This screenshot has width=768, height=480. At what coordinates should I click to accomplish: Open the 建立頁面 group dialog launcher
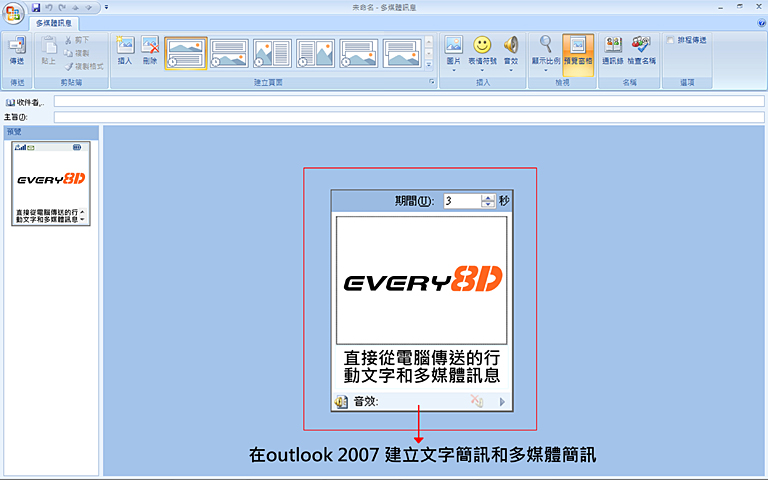click(432, 82)
